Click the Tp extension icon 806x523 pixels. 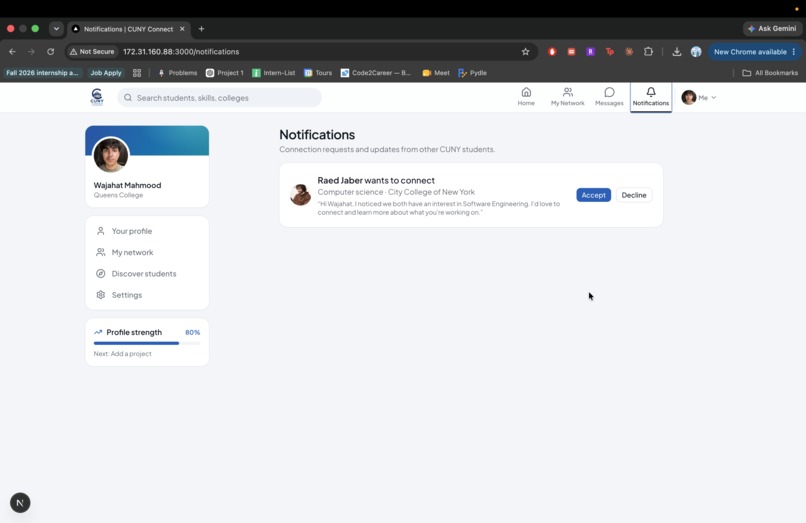pyautogui.click(x=610, y=51)
